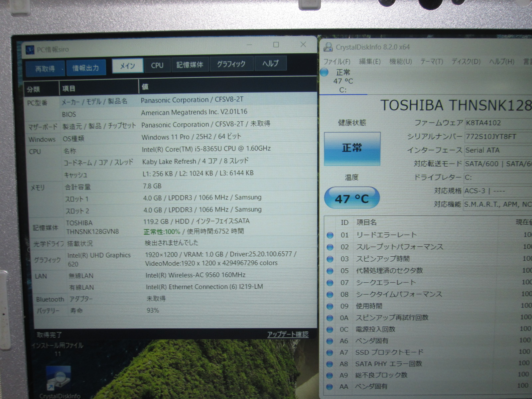The width and height of the screenshot is (532, 399).
Task: Click the status dot for A7 SSD プロテクトモード
Action: click(330, 352)
